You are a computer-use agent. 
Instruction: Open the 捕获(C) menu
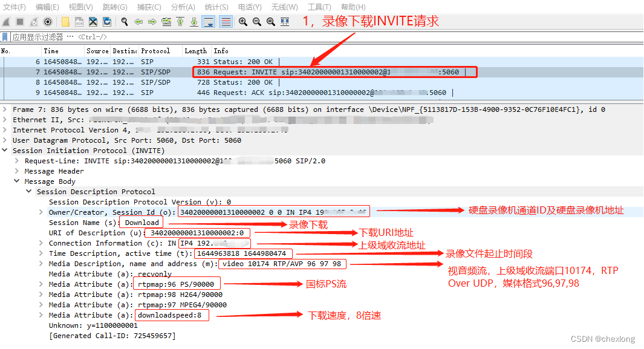[x=149, y=7]
